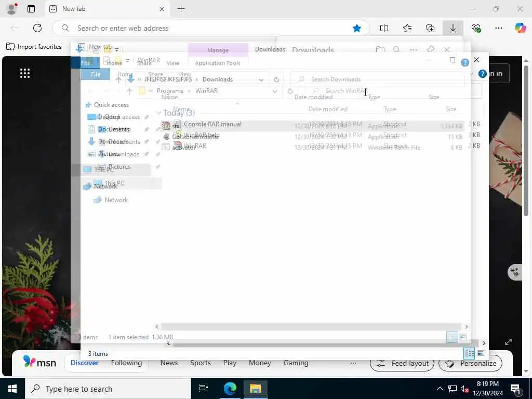Switch WinRAR window to large icons view
The height and width of the screenshot is (399, 532).
481,353
